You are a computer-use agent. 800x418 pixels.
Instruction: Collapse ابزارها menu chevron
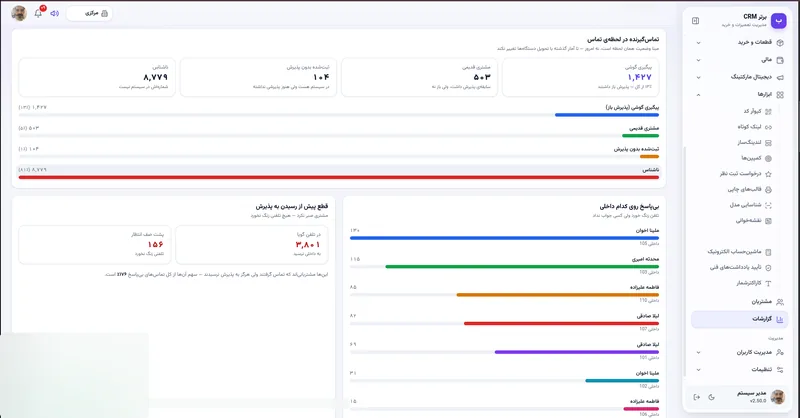pos(698,95)
